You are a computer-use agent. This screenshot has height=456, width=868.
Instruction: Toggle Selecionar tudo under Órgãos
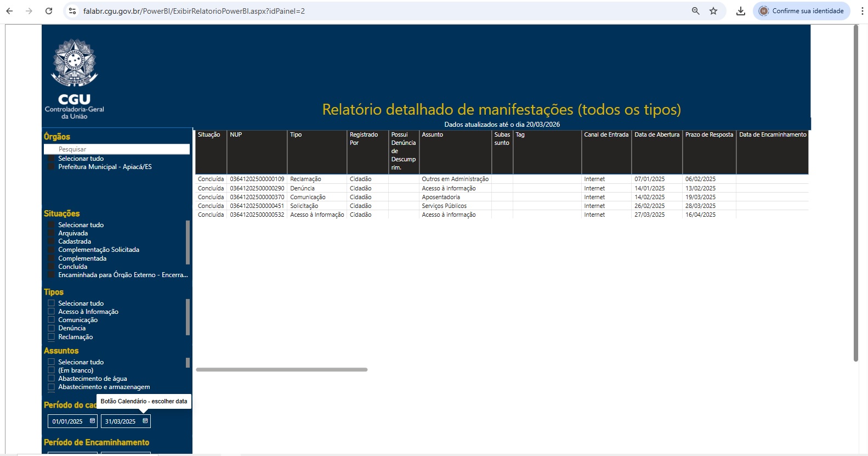pos(52,159)
